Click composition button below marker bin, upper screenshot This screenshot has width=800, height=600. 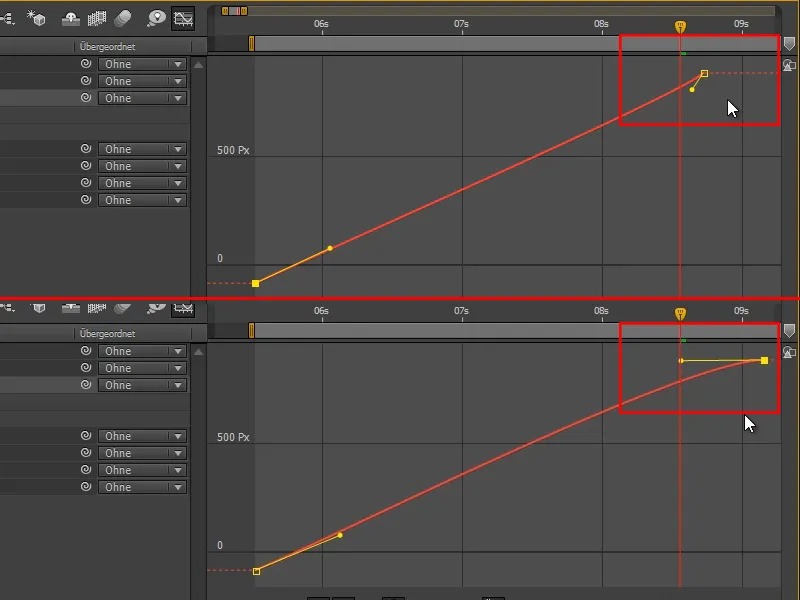tap(789, 65)
